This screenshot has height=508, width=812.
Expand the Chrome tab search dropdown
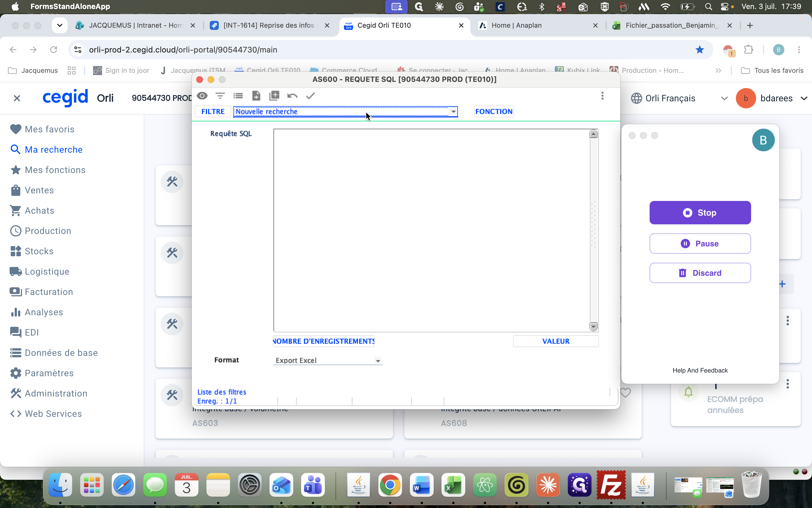[x=60, y=25]
